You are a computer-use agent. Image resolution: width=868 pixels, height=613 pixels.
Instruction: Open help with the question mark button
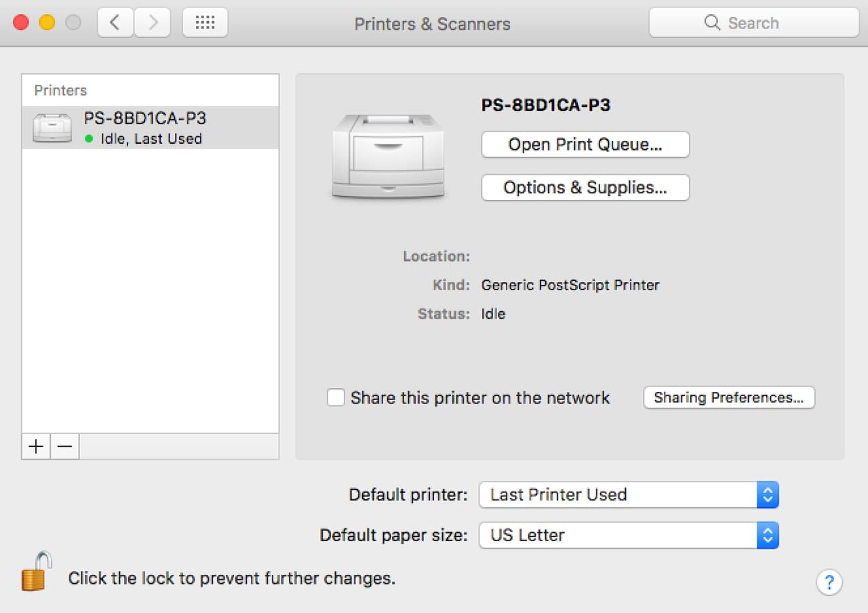point(829,582)
